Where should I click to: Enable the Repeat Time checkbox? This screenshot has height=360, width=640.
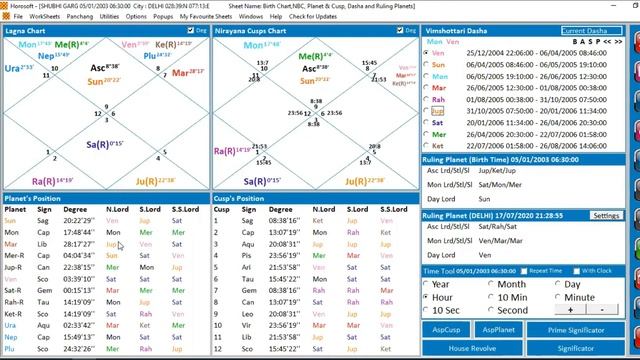524,271
